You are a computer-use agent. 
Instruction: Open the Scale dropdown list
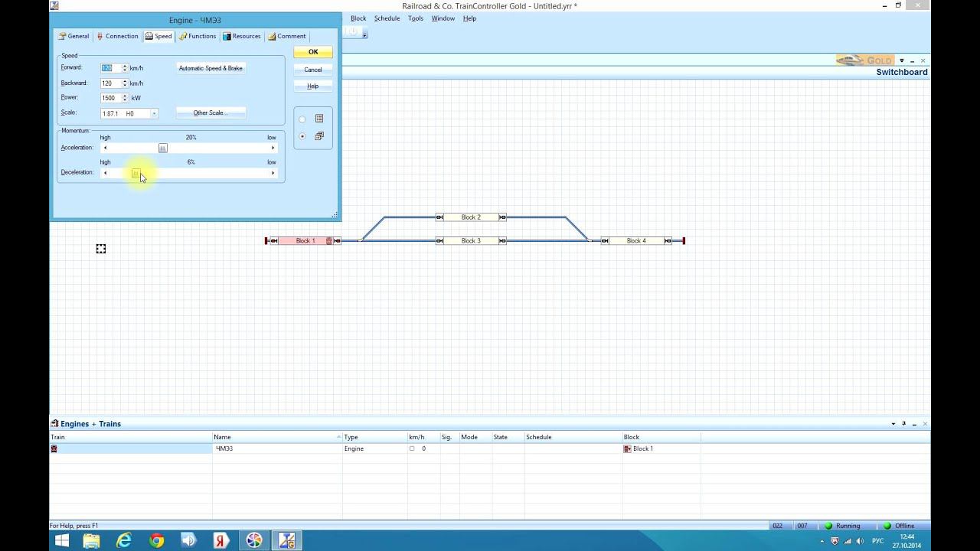click(x=154, y=113)
